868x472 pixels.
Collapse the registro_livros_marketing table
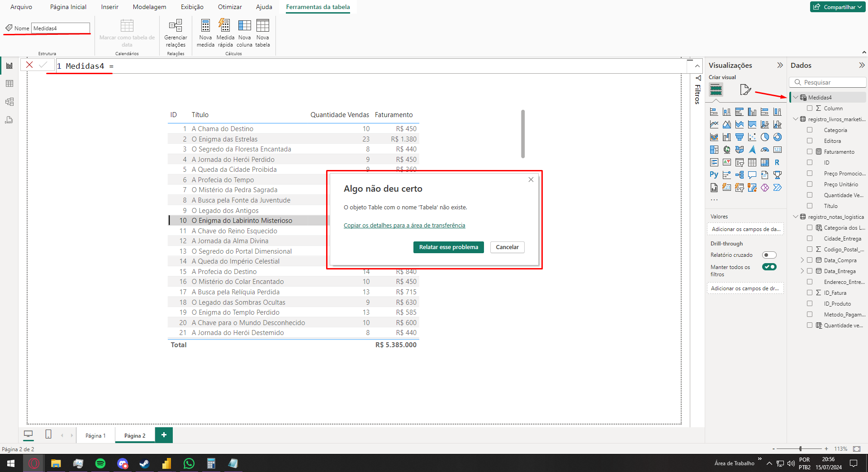pyautogui.click(x=796, y=119)
